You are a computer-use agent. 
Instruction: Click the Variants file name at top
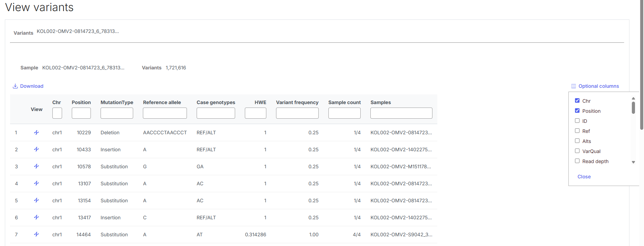(x=78, y=31)
